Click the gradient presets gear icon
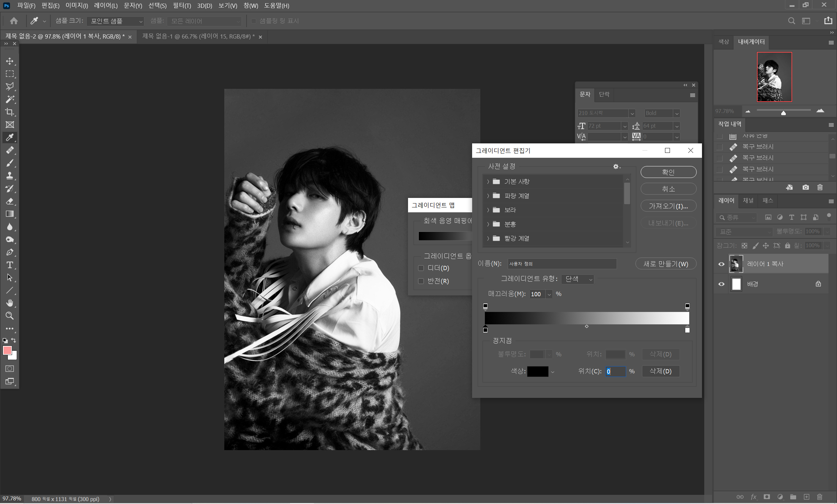The height and width of the screenshot is (504, 837). [x=616, y=167]
